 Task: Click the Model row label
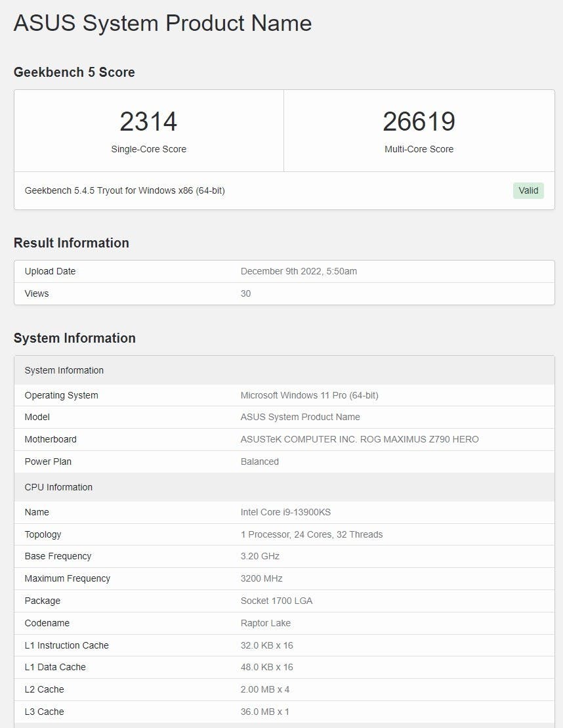[37, 417]
